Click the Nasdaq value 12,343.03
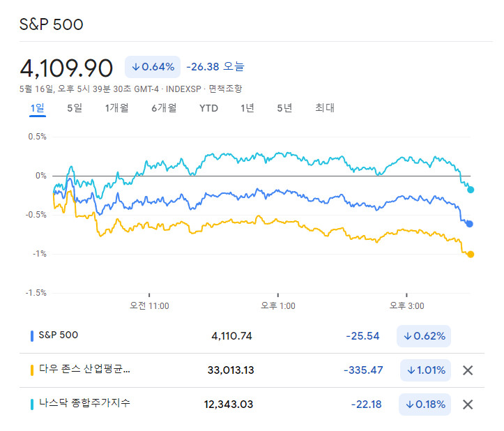The width and height of the screenshot is (504, 431). (229, 404)
